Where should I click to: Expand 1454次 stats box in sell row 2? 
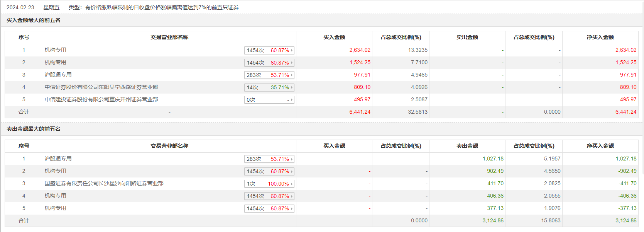click(x=269, y=171)
